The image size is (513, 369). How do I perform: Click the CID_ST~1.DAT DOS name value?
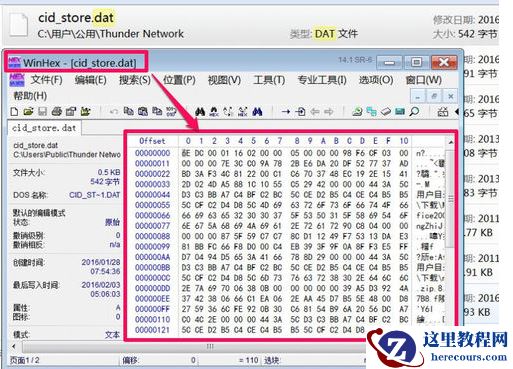(x=95, y=195)
